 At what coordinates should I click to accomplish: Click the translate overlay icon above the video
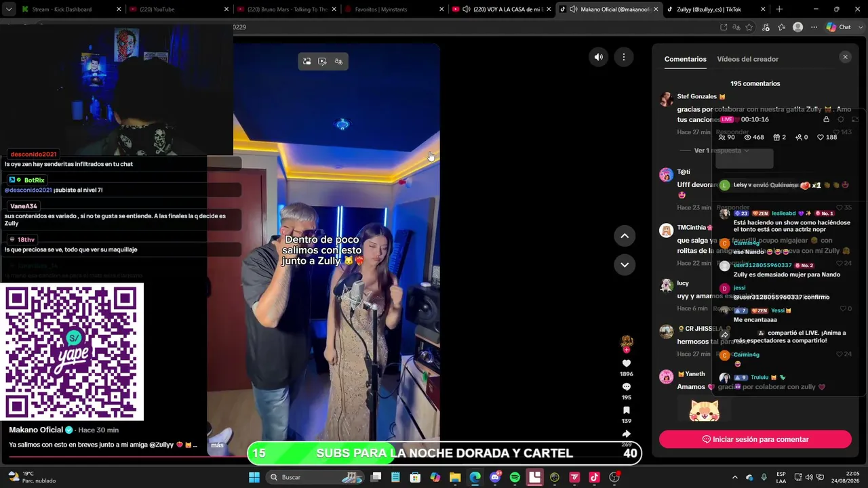click(338, 62)
